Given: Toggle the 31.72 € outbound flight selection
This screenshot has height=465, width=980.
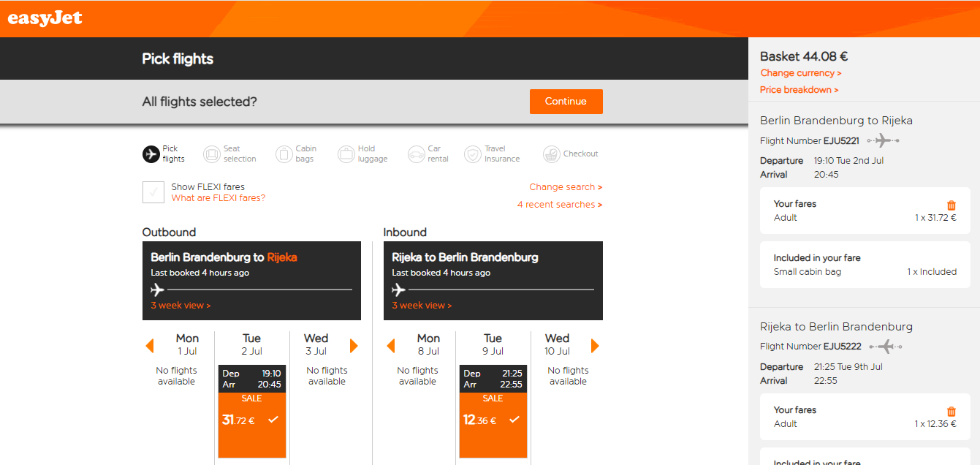Looking at the screenshot, I should click(x=252, y=412).
